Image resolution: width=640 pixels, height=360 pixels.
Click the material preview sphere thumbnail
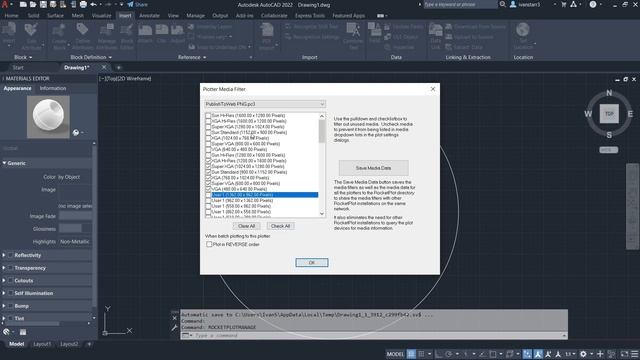point(48,117)
